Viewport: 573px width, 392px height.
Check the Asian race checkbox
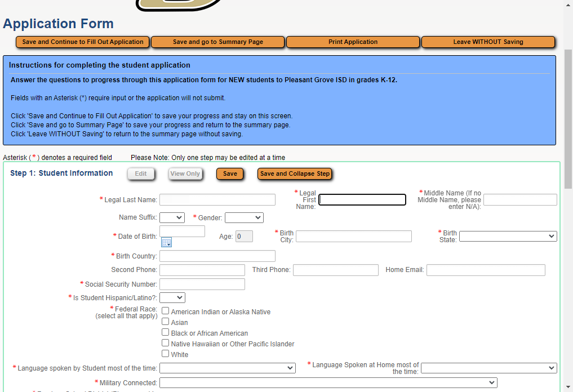point(166,322)
